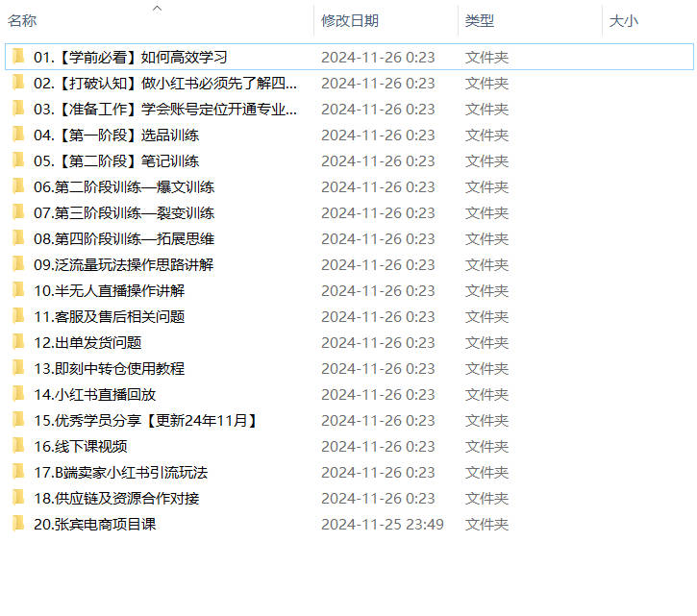The image size is (697, 616).
Task: Select folder name 16.线下课视频
Action: click(81, 446)
